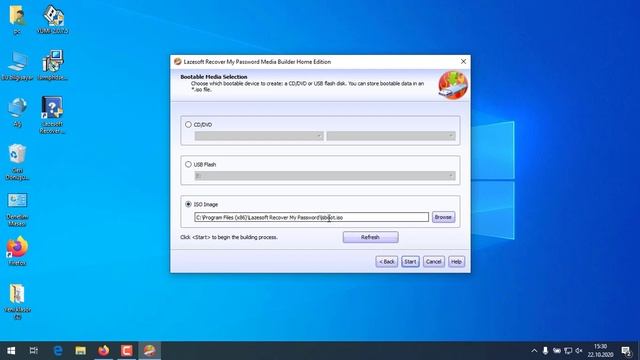Select the USB Flash radio option
Image resolution: width=640 pixels, height=360 pixels.
(x=188, y=164)
